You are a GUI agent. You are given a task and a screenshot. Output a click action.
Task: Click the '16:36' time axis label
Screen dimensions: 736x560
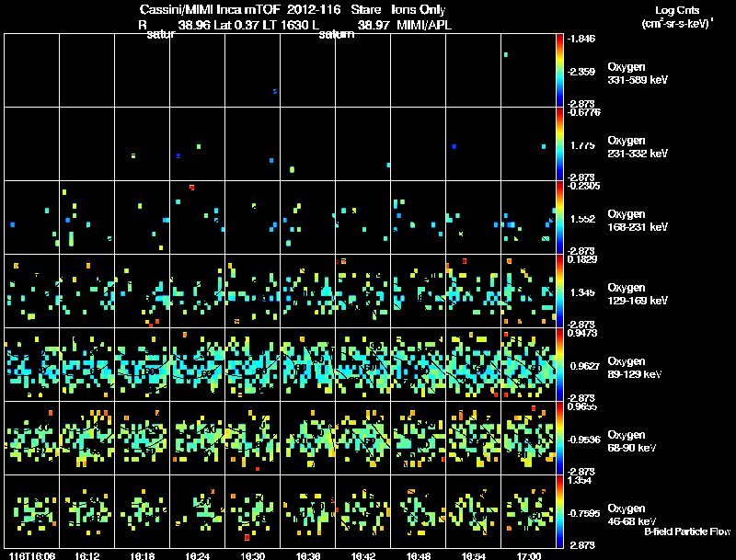pyautogui.click(x=308, y=555)
